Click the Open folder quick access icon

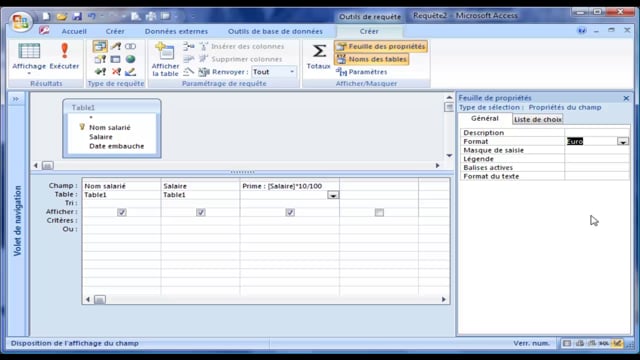pyautogui.click(x=61, y=16)
